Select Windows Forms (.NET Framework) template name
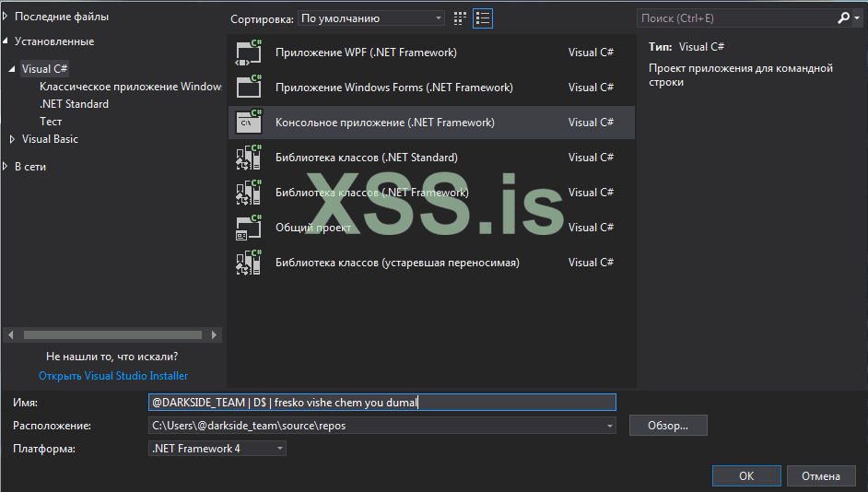This screenshot has height=492, width=868. tap(394, 88)
